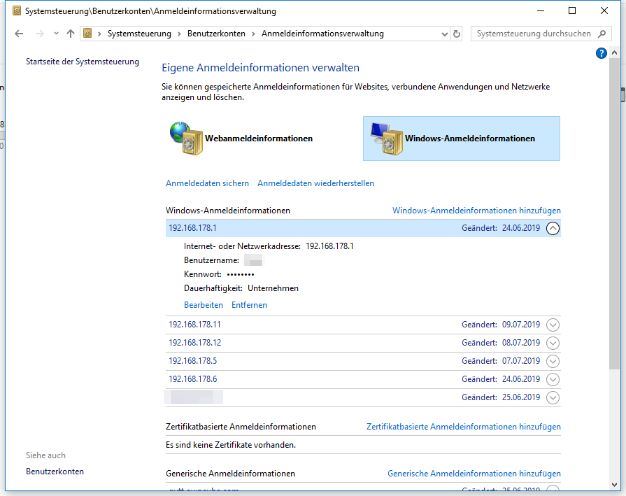Expand the 192.168.178.6 entry chevron
Screen dimensions: 626x496
point(553,379)
